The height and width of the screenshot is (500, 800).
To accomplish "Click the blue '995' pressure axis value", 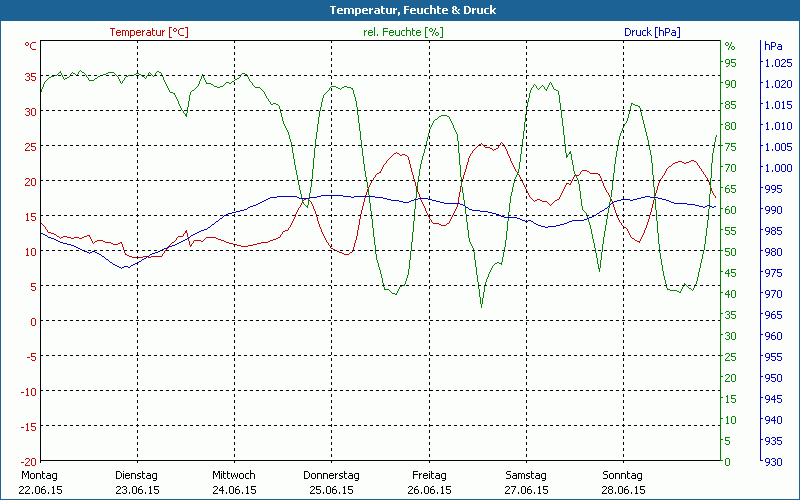I will pyautogui.click(x=773, y=189).
